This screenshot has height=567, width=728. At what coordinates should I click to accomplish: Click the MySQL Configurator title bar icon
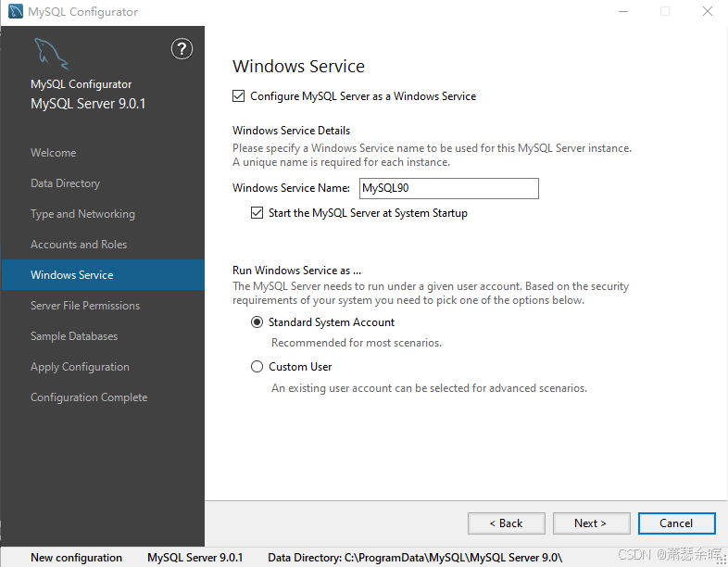(15, 12)
